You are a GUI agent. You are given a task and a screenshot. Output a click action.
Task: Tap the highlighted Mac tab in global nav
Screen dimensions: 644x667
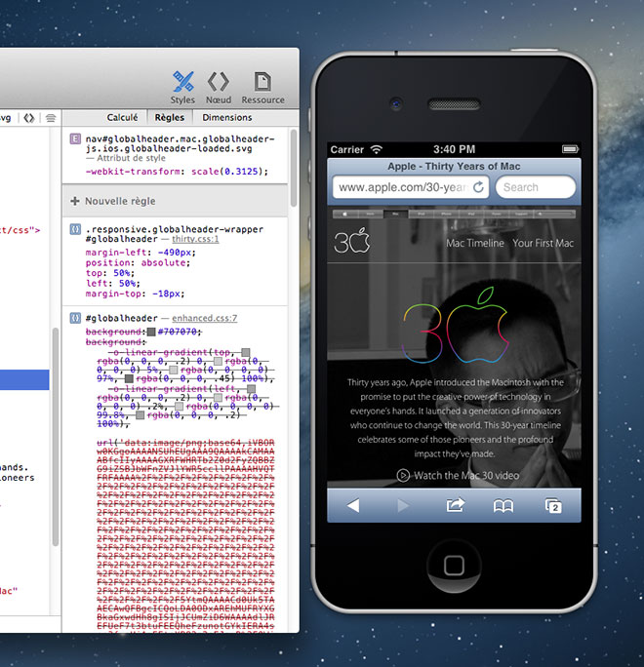coord(395,214)
